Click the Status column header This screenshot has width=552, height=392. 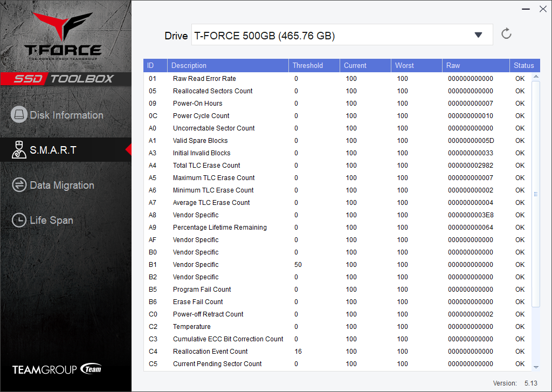click(525, 65)
